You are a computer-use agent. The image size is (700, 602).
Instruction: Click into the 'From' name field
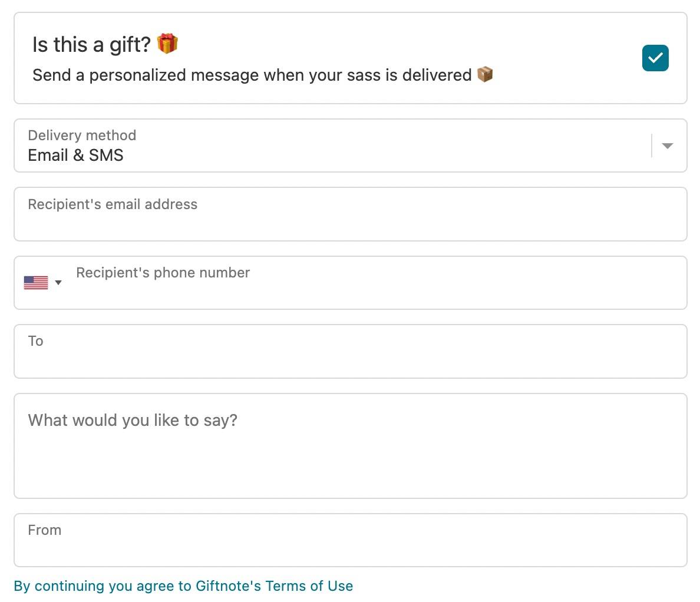click(351, 540)
